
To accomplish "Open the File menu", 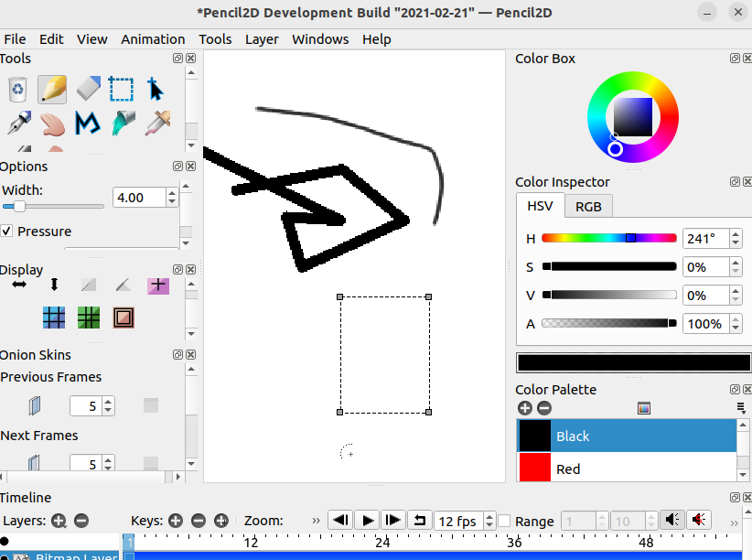I will tap(15, 38).
